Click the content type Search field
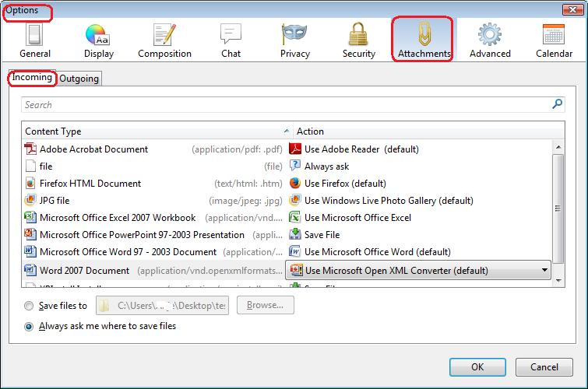Screen dimensions: 588x389 pyautogui.click(x=293, y=104)
